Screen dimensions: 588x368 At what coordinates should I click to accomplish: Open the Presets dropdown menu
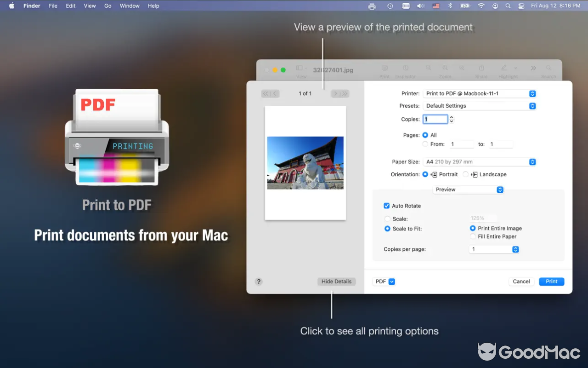tap(480, 106)
